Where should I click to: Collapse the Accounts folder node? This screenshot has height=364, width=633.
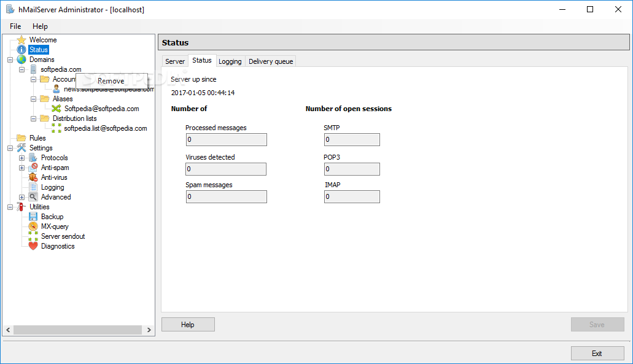[34, 80]
